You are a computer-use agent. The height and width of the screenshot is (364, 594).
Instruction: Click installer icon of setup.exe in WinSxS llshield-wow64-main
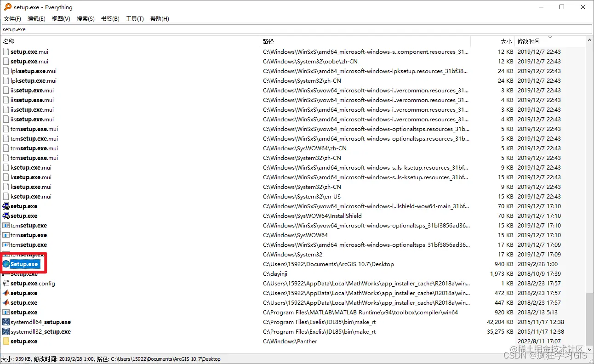(6, 206)
